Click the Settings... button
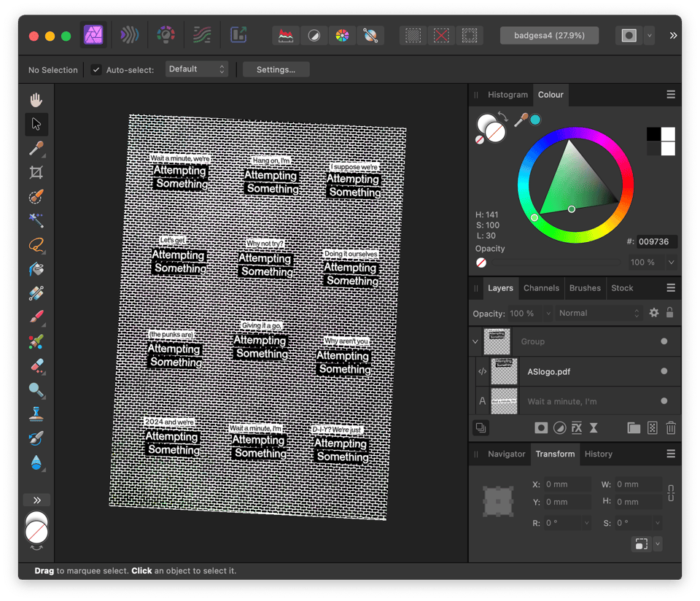This screenshot has width=700, height=601. coord(276,69)
